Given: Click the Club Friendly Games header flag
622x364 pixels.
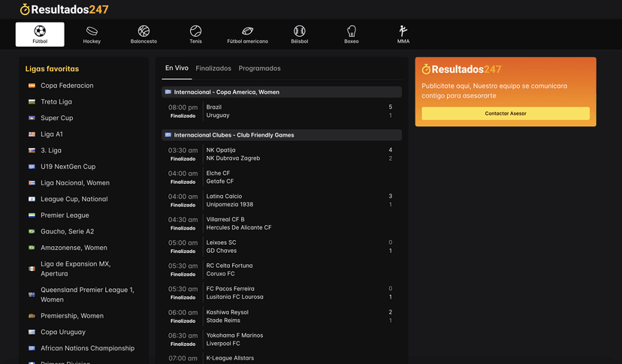Looking at the screenshot, I should 168,135.
